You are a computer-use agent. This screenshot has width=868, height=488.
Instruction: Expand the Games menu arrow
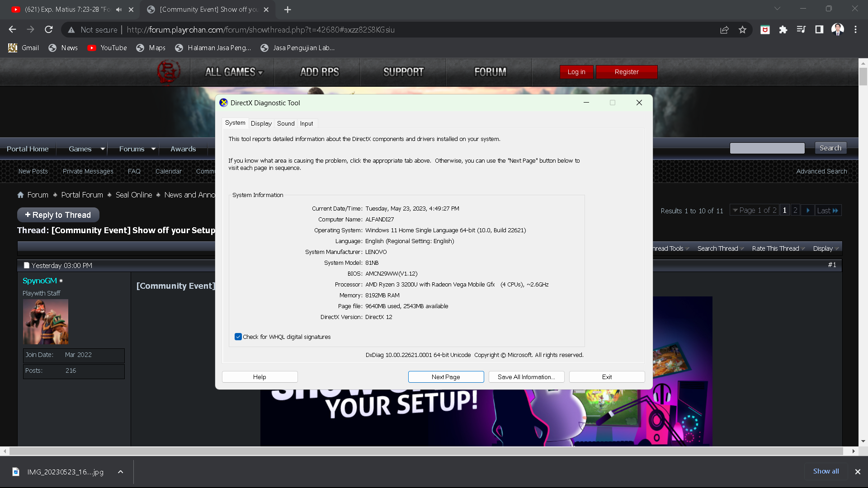tap(103, 149)
